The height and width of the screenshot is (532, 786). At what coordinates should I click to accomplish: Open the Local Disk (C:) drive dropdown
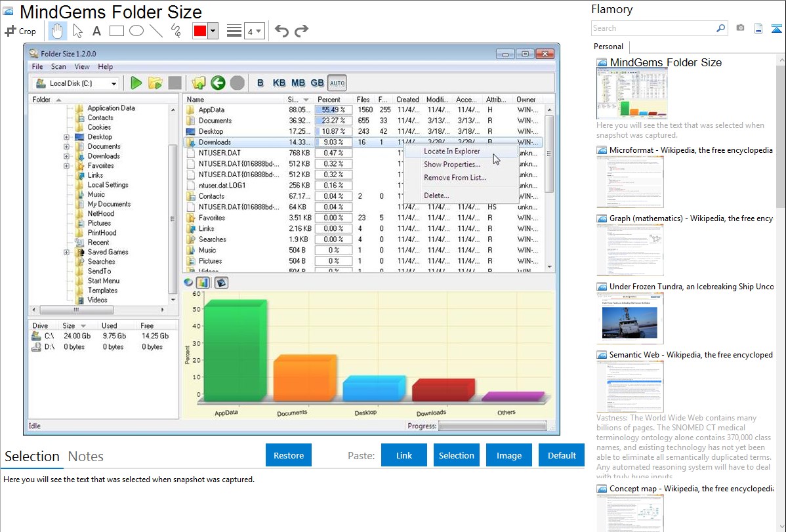pos(75,83)
